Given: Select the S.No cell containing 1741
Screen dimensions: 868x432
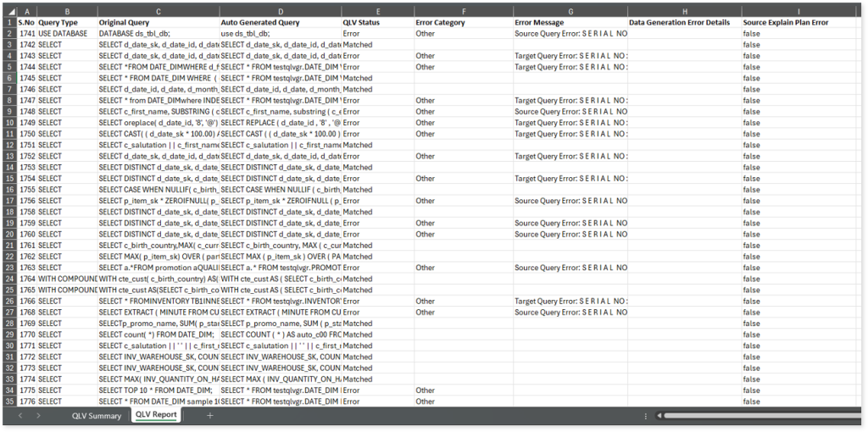Looking at the screenshot, I should click(x=26, y=33).
